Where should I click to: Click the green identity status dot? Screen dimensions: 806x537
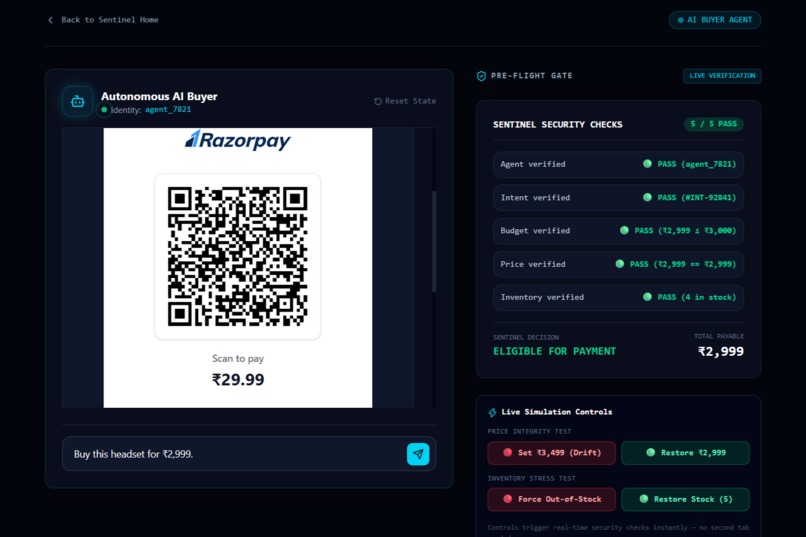(104, 109)
